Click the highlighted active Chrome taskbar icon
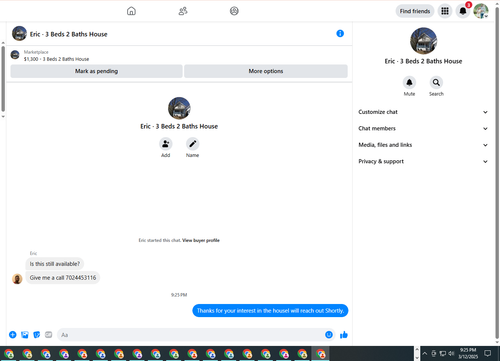500x361 pixels. point(321,354)
